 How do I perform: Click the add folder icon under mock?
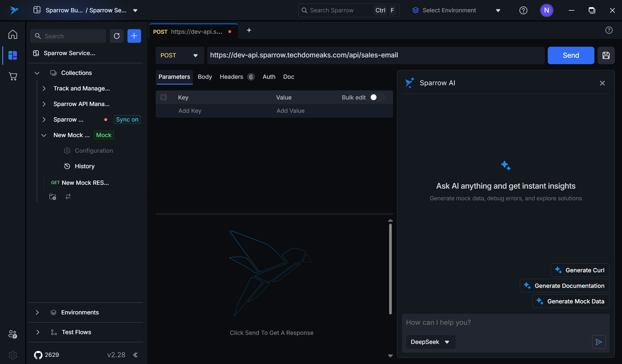click(53, 197)
